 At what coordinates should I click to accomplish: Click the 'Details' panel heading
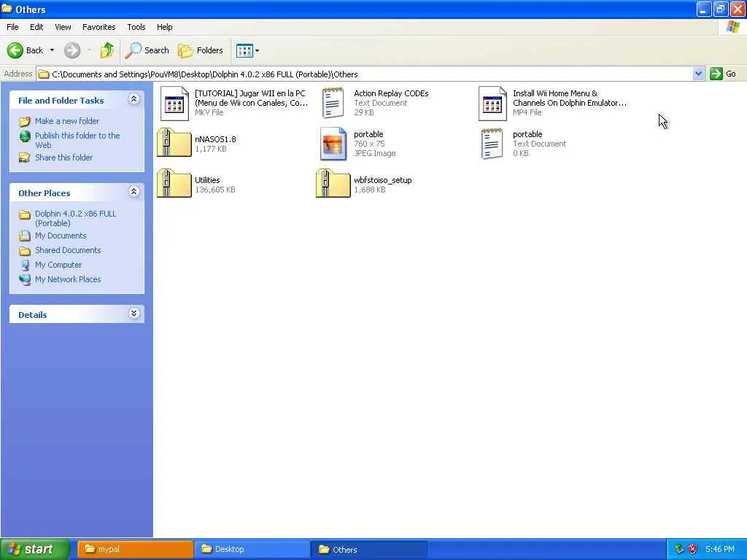32,315
